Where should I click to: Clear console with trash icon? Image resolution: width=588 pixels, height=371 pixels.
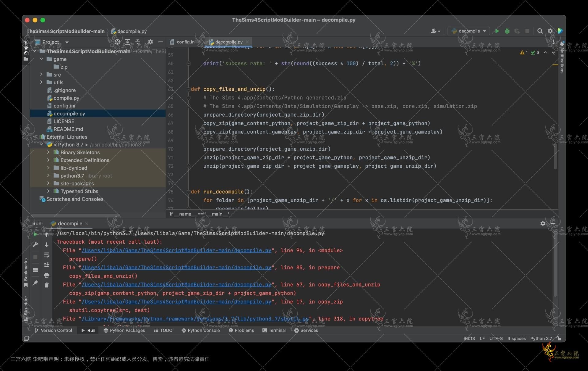(x=47, y=285)
